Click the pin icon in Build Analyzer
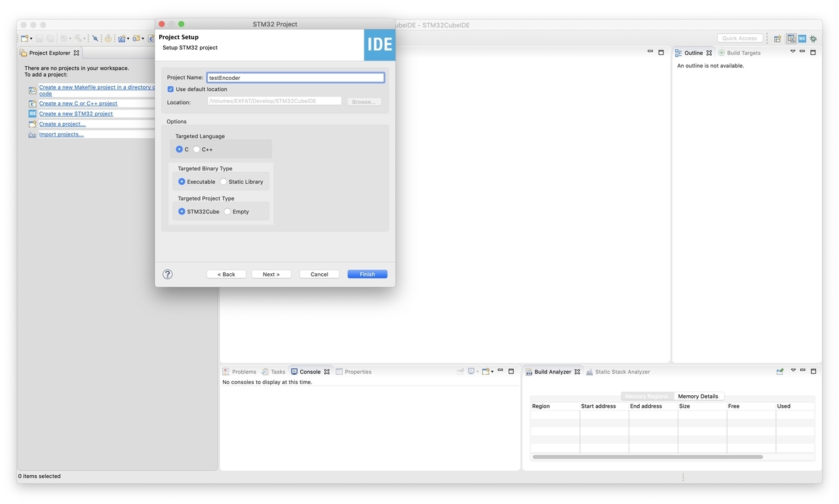 pyautogui.click(x=779, y=372)
